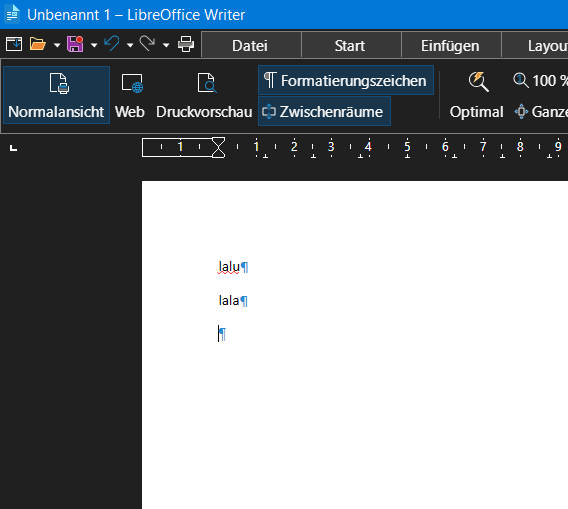
Task: Expand the Undo history dropdown arrow
Action: point(130,45)
